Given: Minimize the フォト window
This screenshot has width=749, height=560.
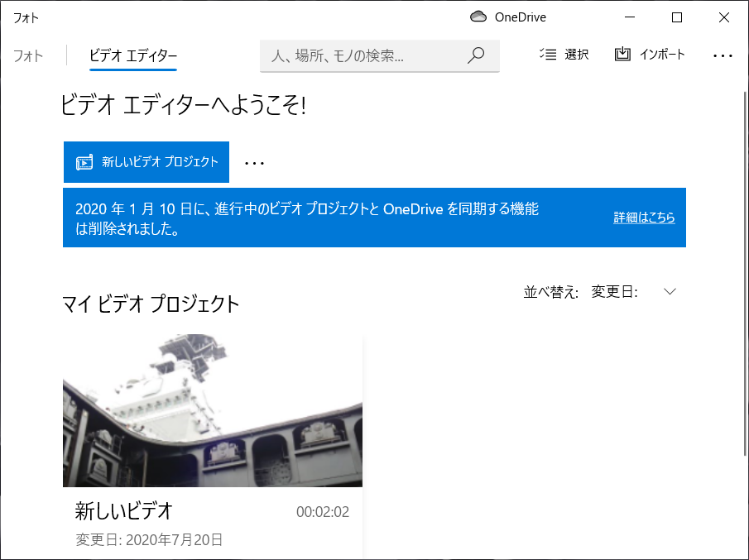Looking at the screenshot, I should click(630, 17).
